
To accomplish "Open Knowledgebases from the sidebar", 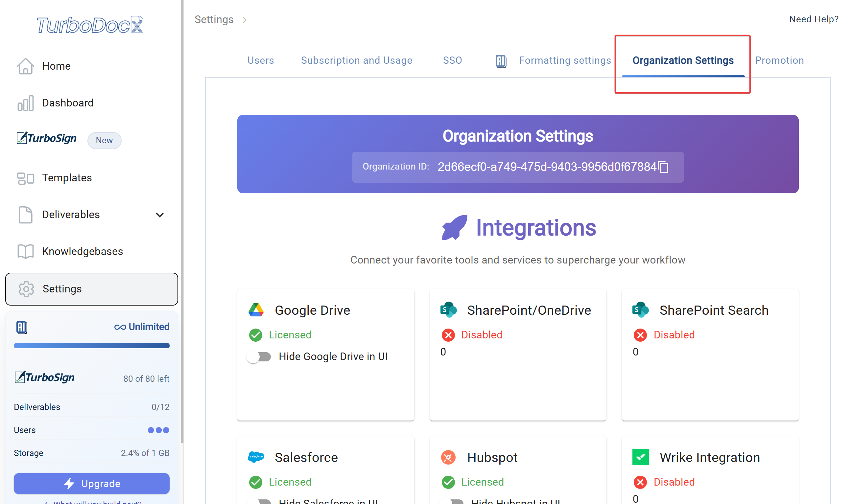I will click(x=83, y=251).
